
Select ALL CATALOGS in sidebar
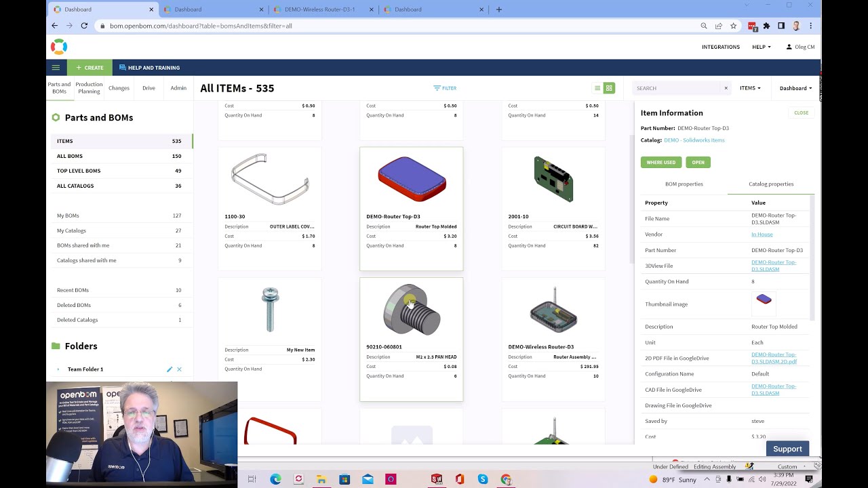[121, 186]
